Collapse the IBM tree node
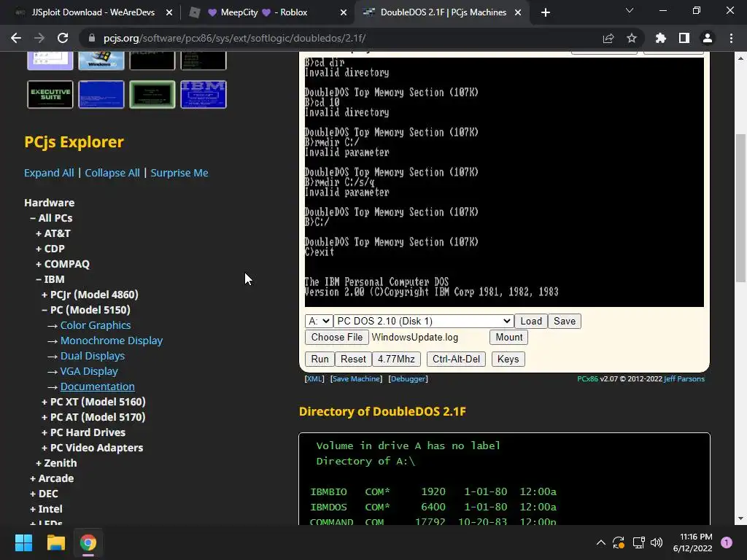The height and width of the screenshot is (560, 747). click(x=50, y=279)
